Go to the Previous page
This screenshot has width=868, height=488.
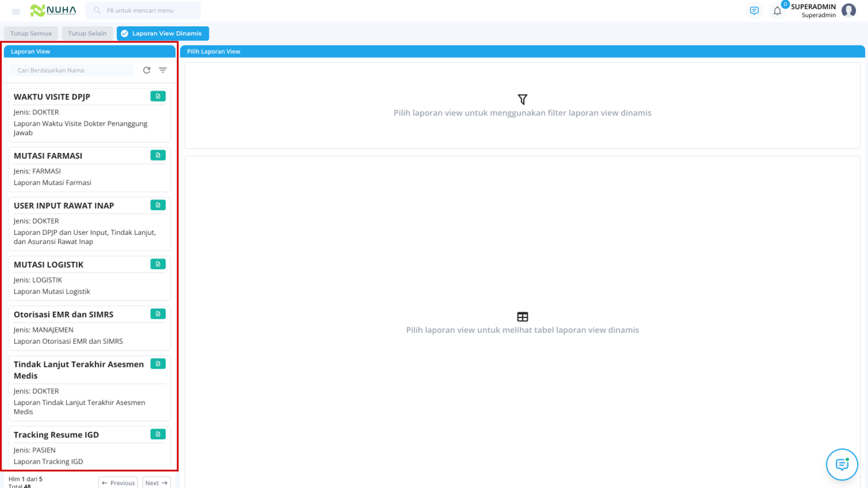coord(118,483)
